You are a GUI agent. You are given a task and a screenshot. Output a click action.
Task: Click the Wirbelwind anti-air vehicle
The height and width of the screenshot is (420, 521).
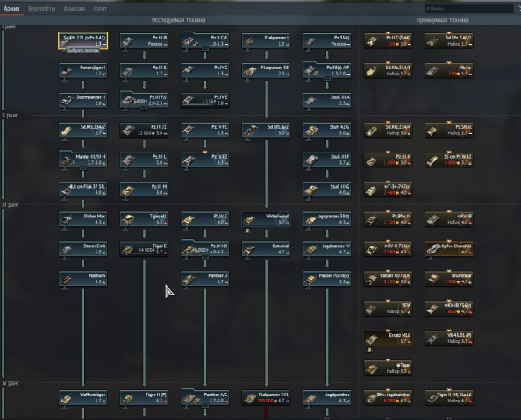[x=266, y=219]
